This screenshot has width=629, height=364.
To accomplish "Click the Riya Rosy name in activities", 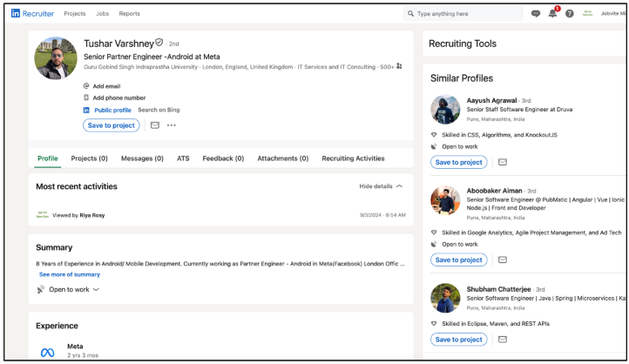I will point(91,215).
